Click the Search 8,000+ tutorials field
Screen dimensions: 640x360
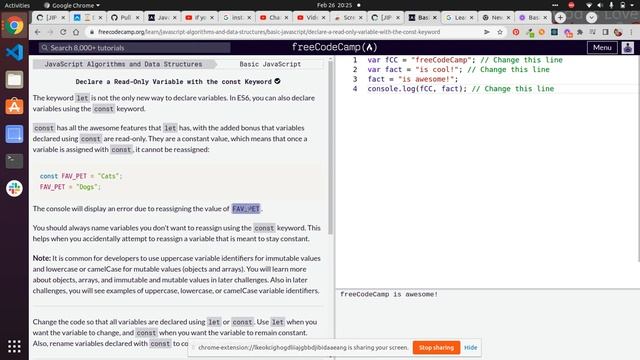(x=135, y=48)
